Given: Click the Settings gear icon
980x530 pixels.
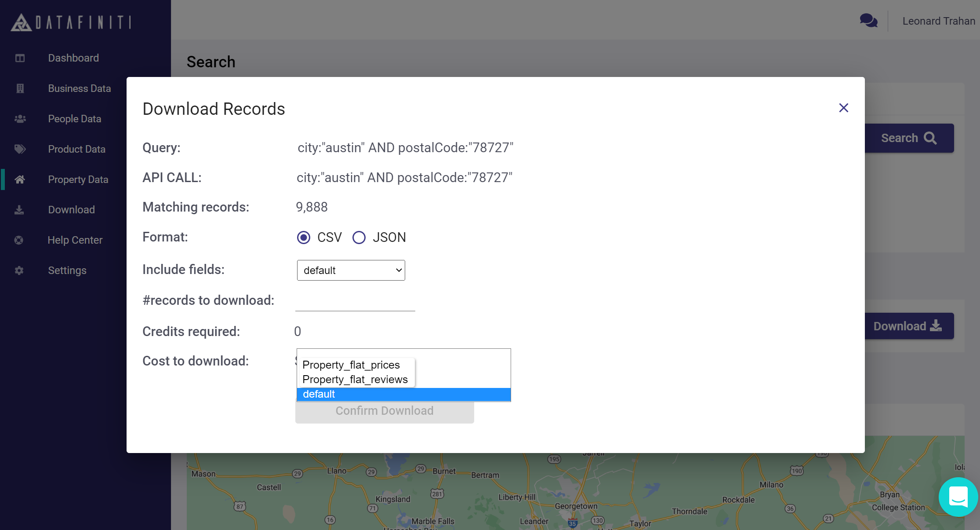Looking at the screenshot, I should [x=19, y=270].
